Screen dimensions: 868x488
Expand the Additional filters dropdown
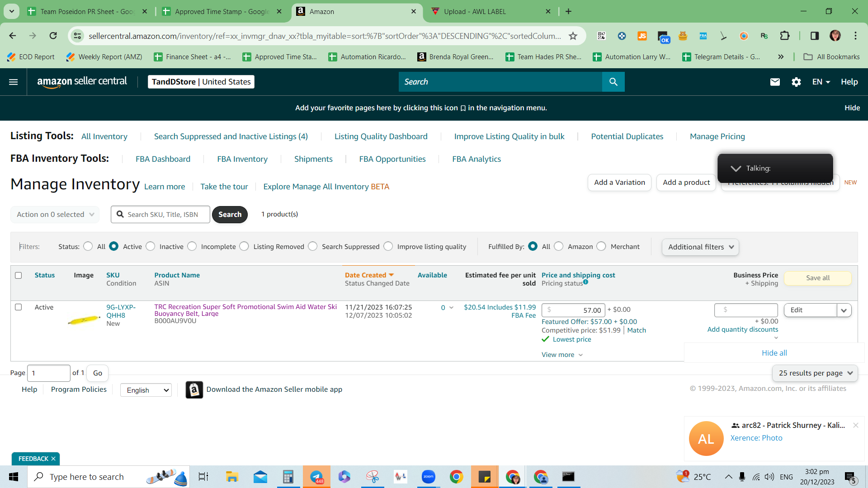coord(700,247)
